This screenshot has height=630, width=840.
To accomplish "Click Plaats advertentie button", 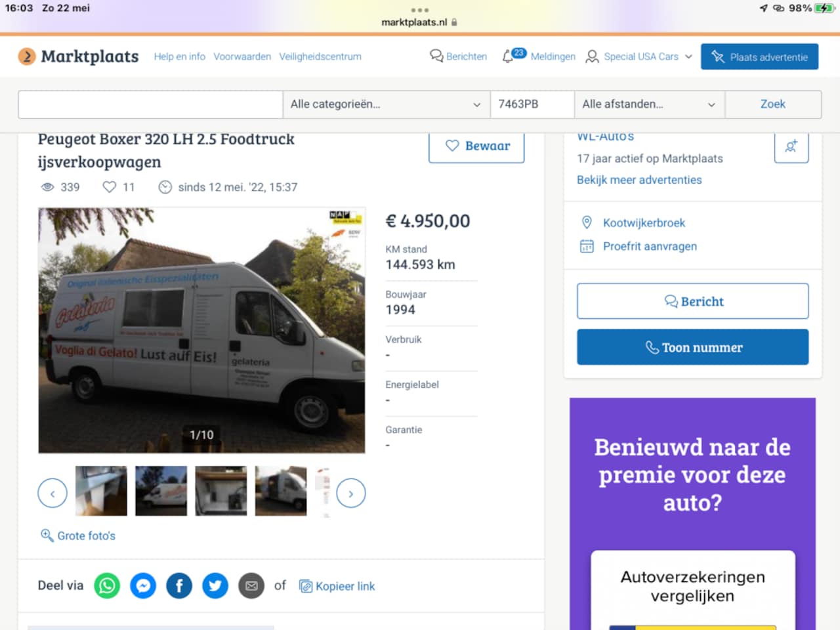I will click(x=759, y=57).
